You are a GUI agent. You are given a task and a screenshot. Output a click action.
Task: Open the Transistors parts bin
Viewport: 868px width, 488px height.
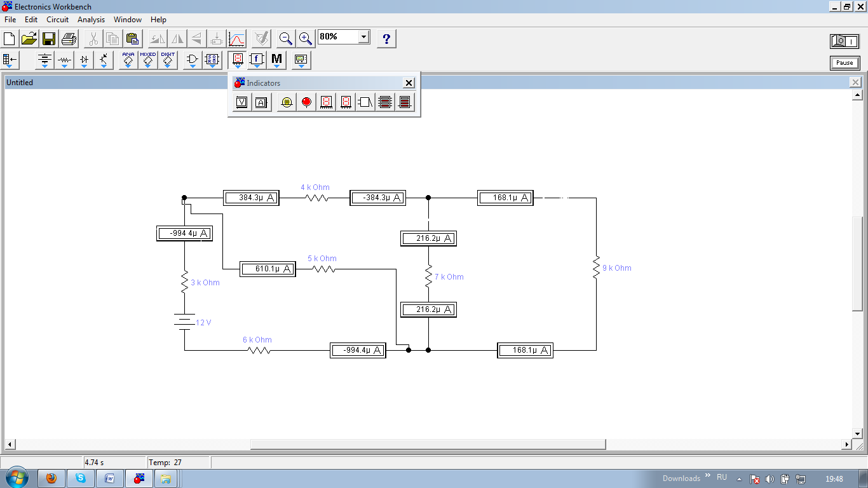coord(104,61)
